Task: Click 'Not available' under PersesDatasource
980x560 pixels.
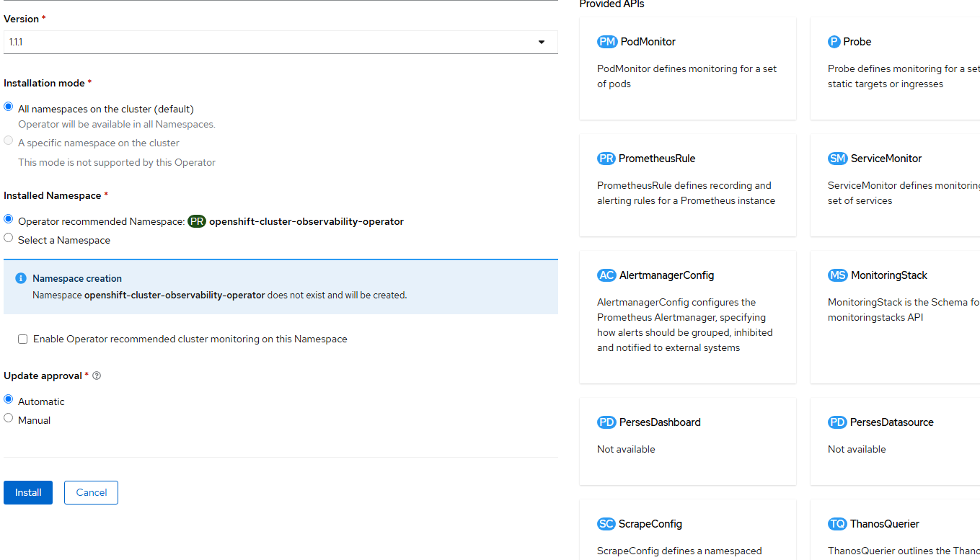Action: click(857, 449)
